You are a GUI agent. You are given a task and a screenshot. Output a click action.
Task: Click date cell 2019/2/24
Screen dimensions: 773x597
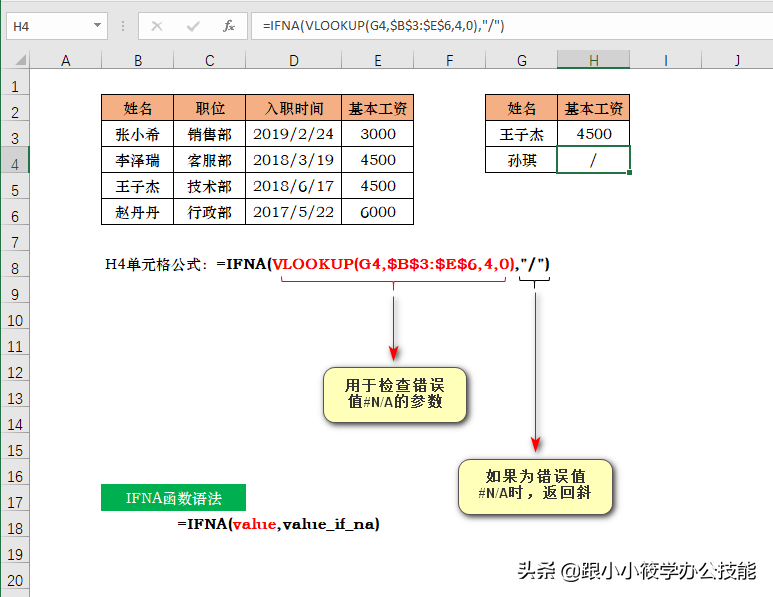click(x=293, y=134)
